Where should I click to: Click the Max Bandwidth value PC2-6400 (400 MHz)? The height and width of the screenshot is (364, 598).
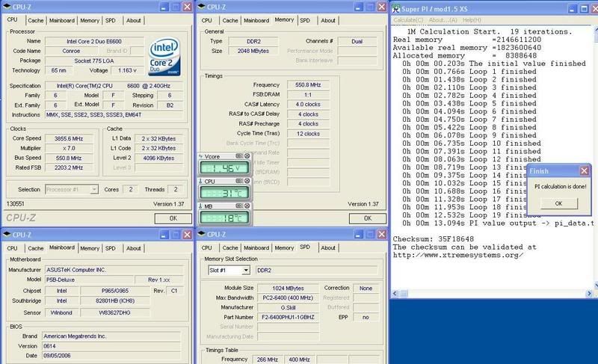[x=288, y=297]
